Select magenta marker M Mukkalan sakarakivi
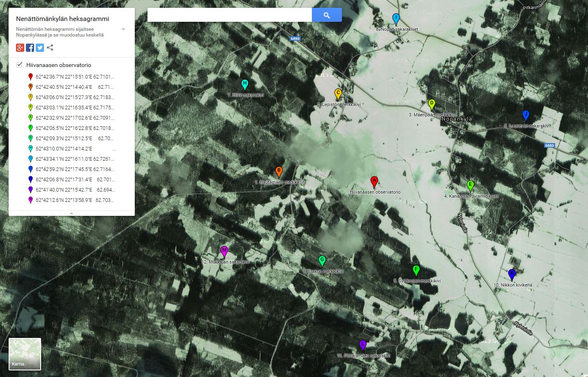 224,251
